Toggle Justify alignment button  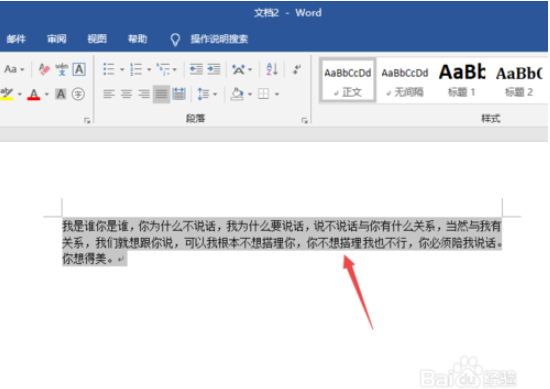pos(161,94)
